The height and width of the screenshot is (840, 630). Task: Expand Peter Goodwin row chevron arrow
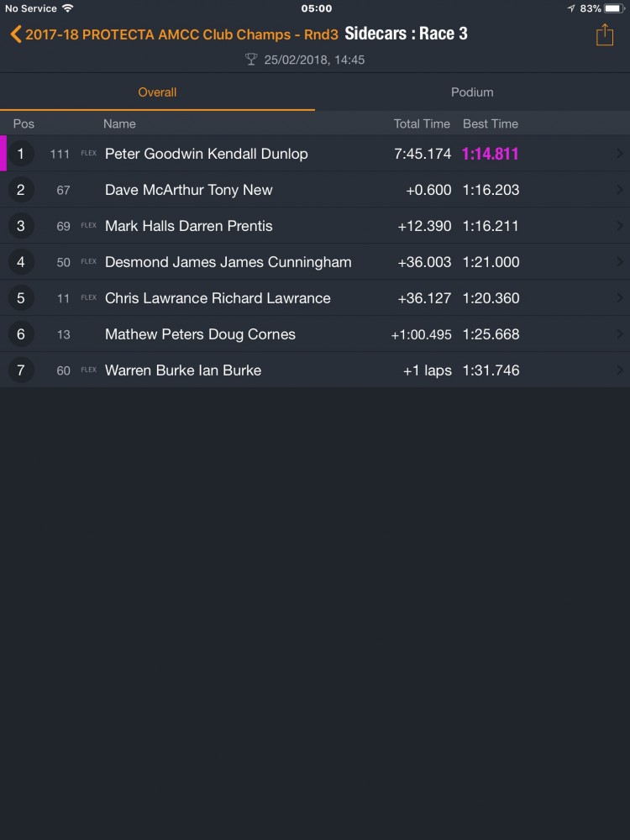coord(620,154)
